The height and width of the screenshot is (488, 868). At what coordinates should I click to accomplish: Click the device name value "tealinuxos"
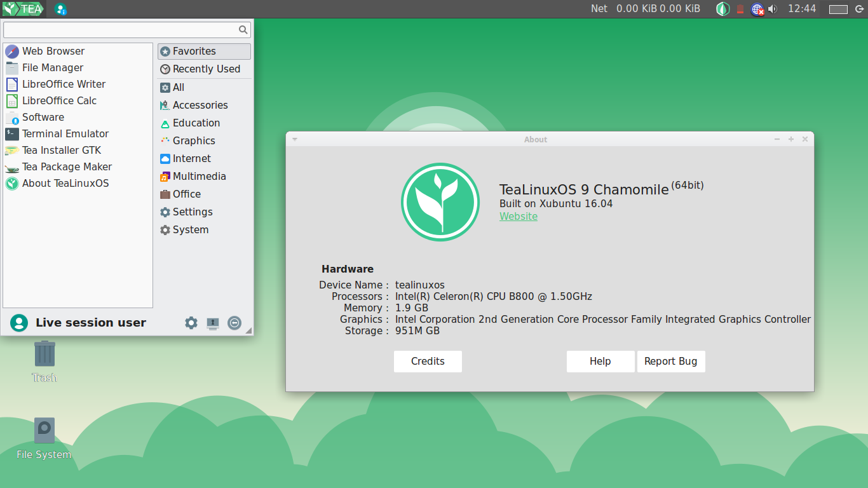pos(420,285)
